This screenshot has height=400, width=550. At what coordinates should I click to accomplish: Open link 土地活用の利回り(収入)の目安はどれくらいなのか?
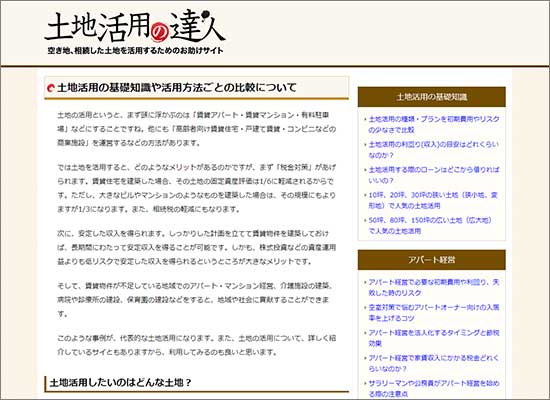click(x=434, y=149)
